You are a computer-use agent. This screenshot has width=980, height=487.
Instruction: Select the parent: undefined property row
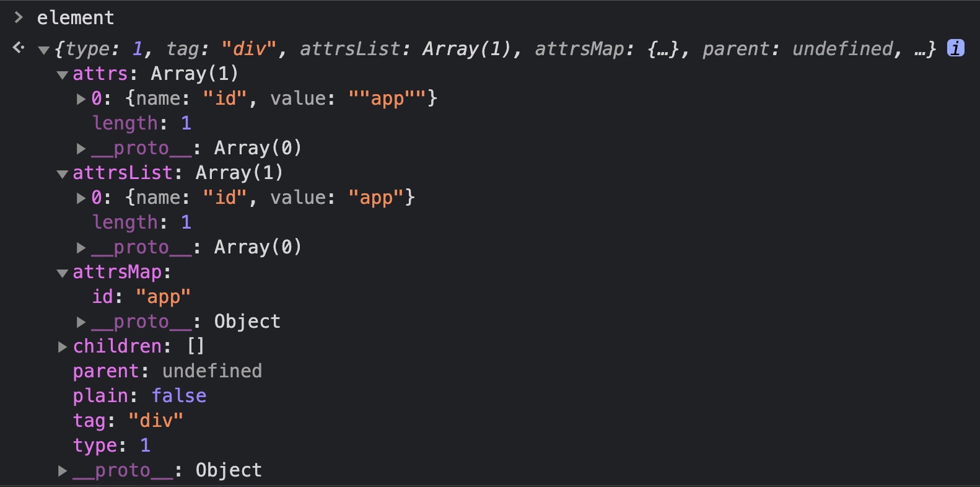167,371
